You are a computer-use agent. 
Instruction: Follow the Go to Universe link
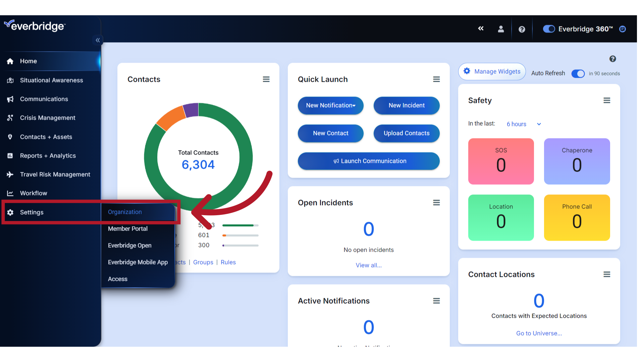[539, 333]
